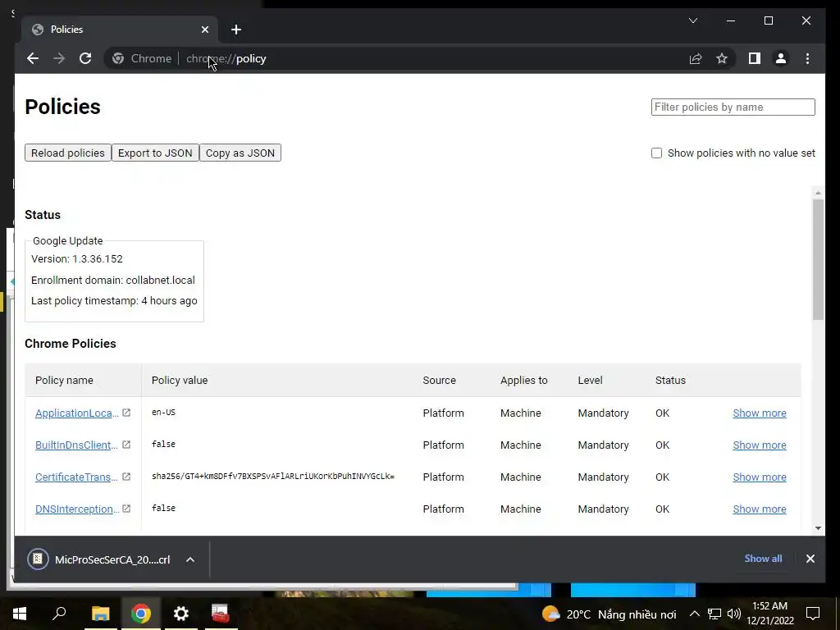Show more for the BuiltInDnsClient... row

(759, 445)
